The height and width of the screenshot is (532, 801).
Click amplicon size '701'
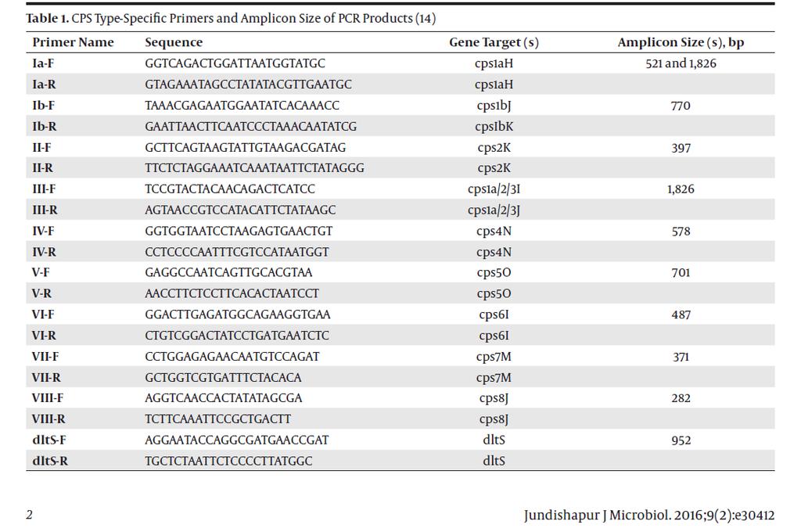681,273
